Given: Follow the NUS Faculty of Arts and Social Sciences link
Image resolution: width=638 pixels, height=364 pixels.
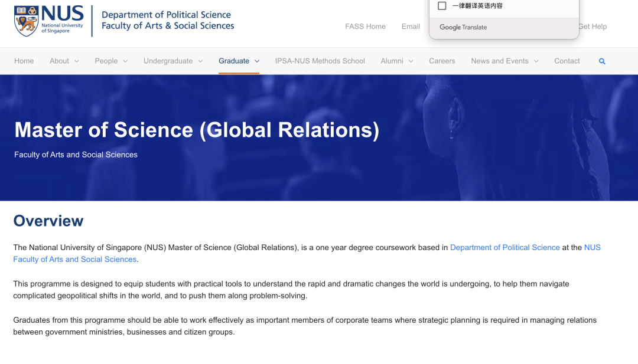Looking at the screenshot, I should pyautogui.click(x=75, y=259).
